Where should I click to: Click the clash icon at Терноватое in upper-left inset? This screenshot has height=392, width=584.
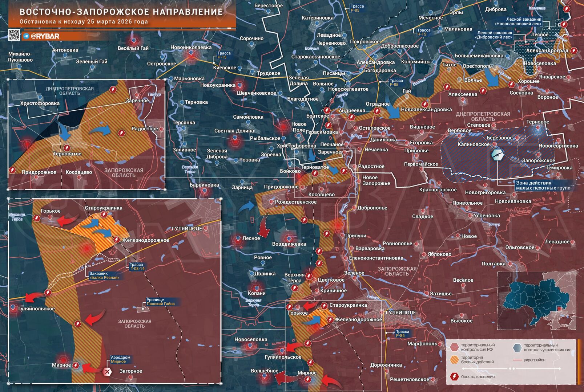[67, 148]
